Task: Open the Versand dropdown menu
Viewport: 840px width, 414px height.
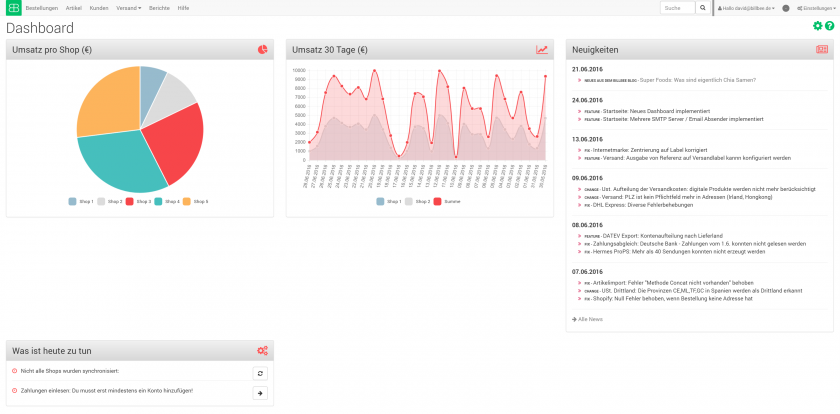Action: click(x=129, y=9)
